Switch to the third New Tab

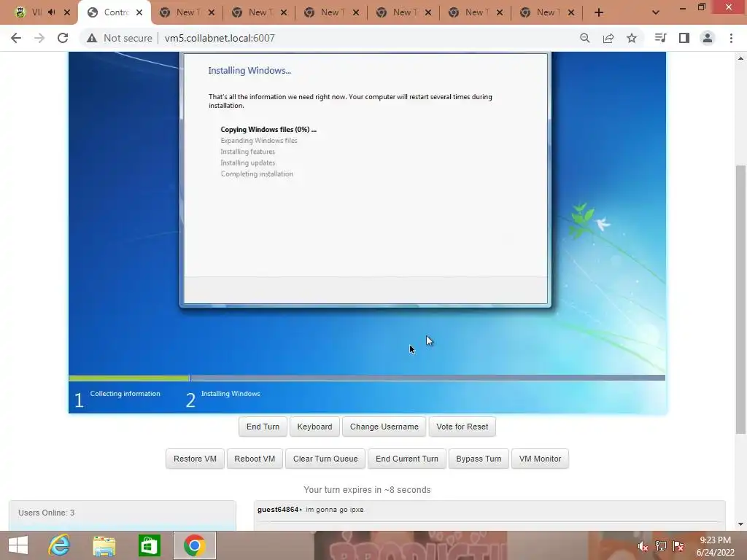[x=330, y=12]
